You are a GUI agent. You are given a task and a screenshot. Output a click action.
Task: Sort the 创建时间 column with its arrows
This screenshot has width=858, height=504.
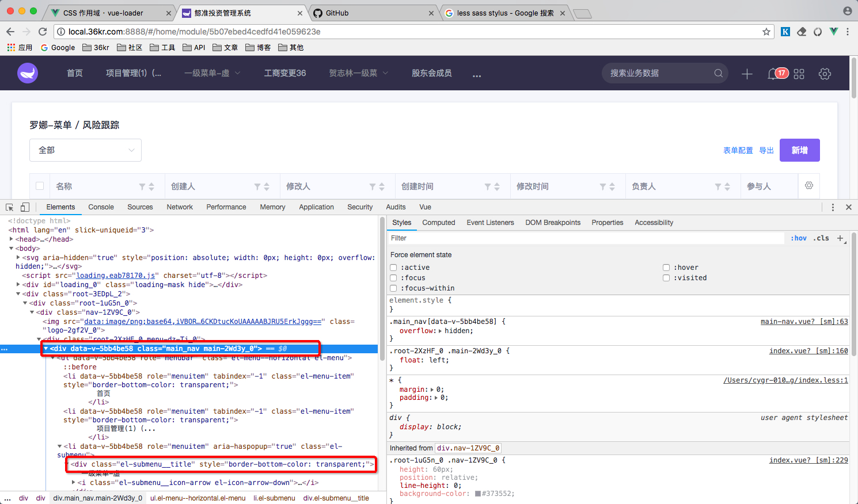497,186
